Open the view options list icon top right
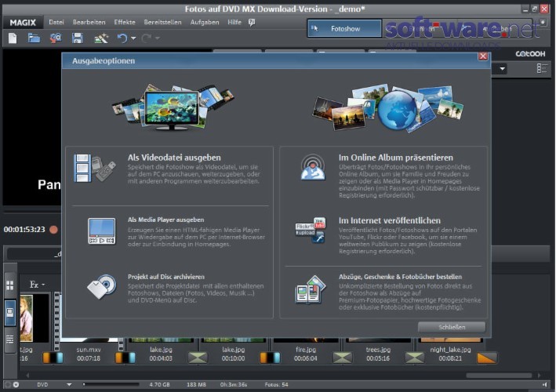Image resolution: width=556 pixels, height=392 pixels. click(x=542, y=68)
